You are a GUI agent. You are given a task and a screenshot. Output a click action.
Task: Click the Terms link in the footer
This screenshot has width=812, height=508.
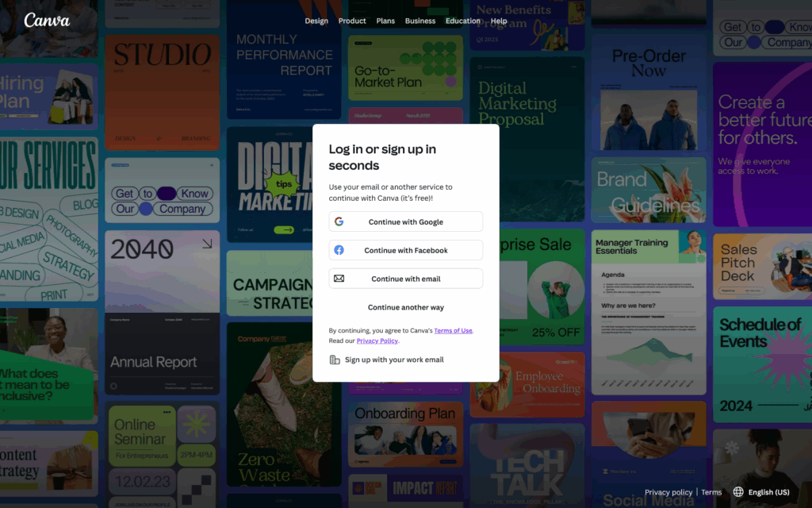click(711, 491)
